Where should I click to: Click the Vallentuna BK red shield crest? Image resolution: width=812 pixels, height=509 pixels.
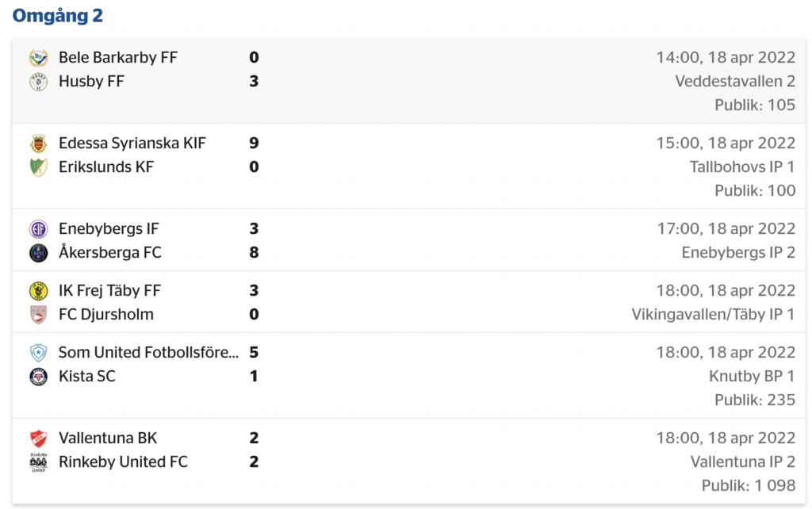coord(38,438)
